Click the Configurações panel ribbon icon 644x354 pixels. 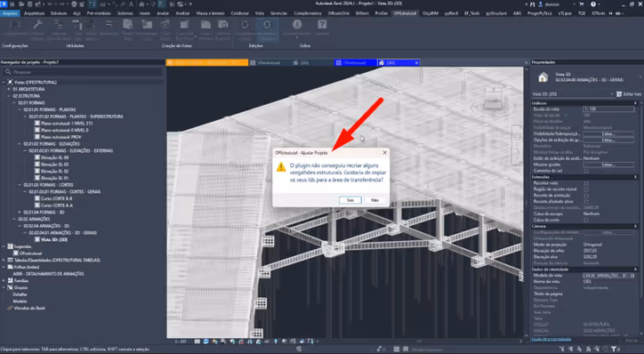15,25
